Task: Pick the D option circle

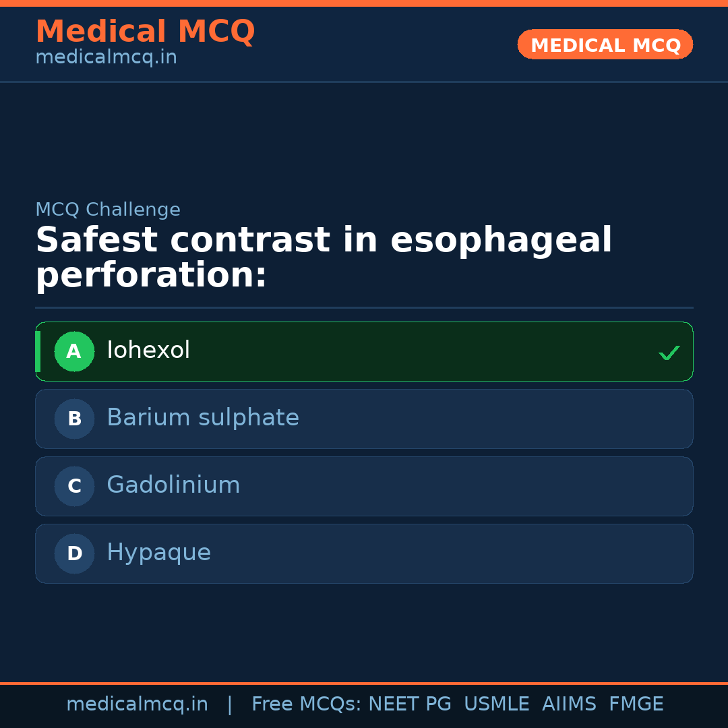Action: point(74,553)
